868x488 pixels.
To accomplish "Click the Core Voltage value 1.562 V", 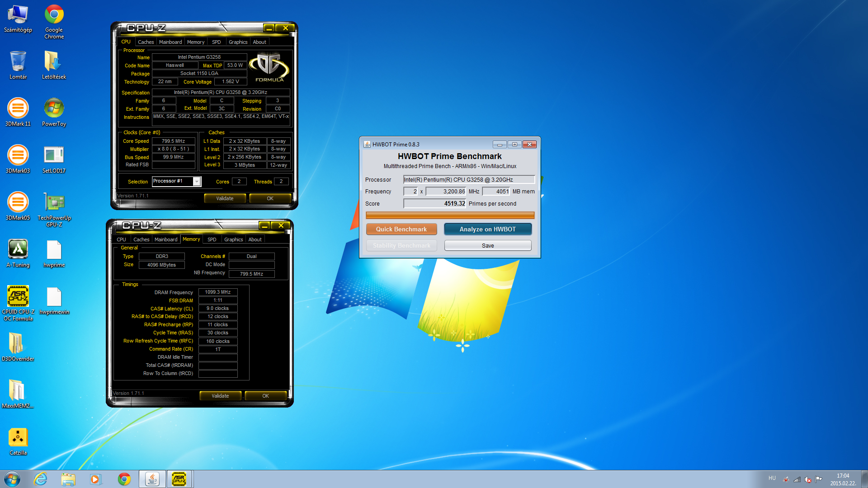I will (x=231, y=81).
